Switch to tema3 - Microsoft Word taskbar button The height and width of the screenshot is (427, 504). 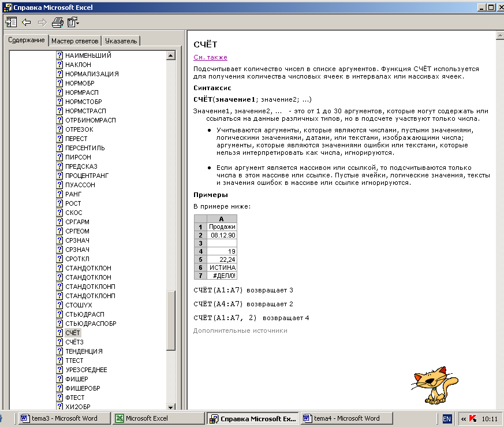64,418
